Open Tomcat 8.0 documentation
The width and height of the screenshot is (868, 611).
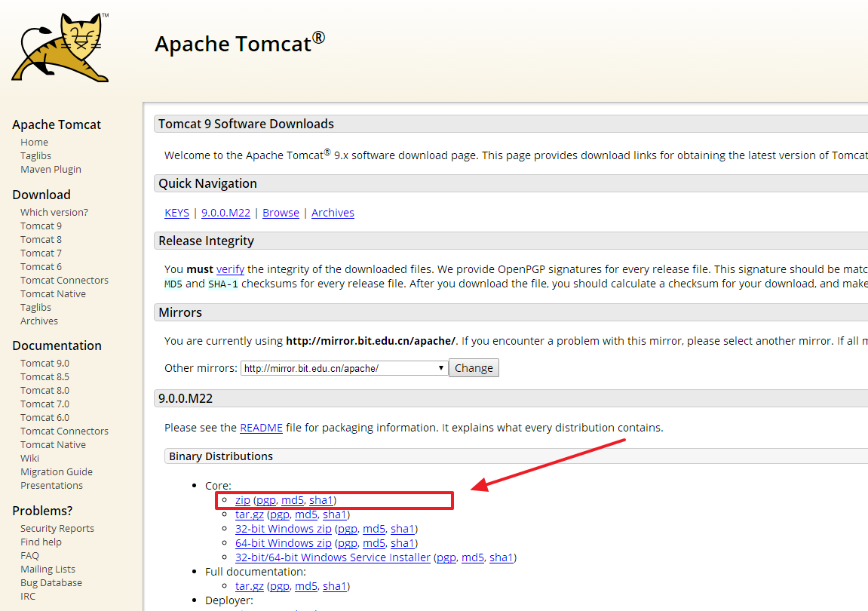[44, 391]
